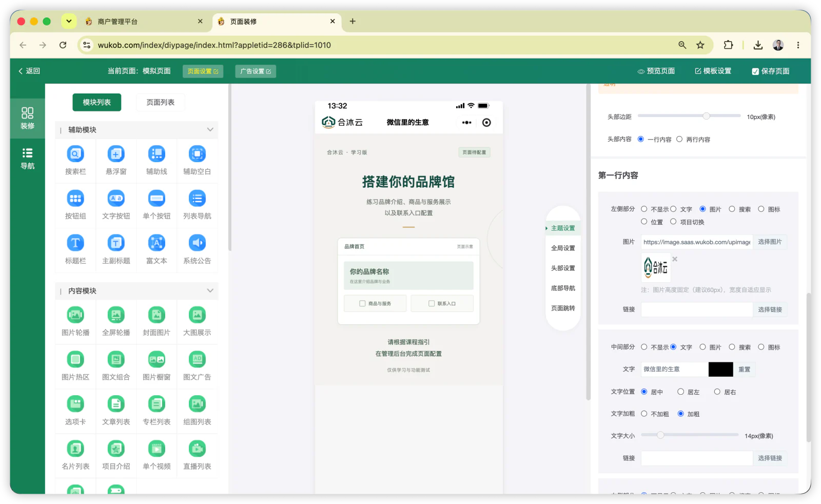Add the 文字按钮 text button module
This screenshot has height=504, width=821.
116,205
